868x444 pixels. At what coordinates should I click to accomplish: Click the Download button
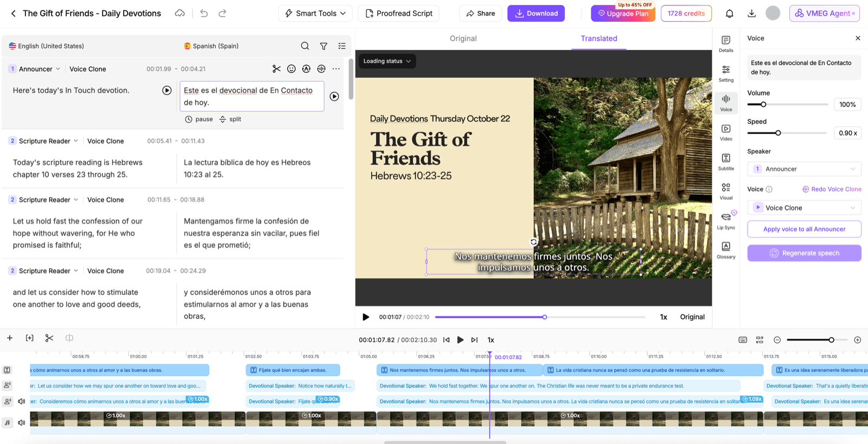pyautogui.click(x=536, y=14)
